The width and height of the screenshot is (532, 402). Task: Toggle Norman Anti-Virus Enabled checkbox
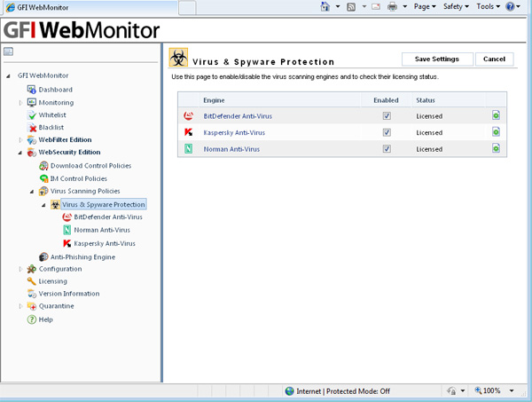[x=387, y=148]
